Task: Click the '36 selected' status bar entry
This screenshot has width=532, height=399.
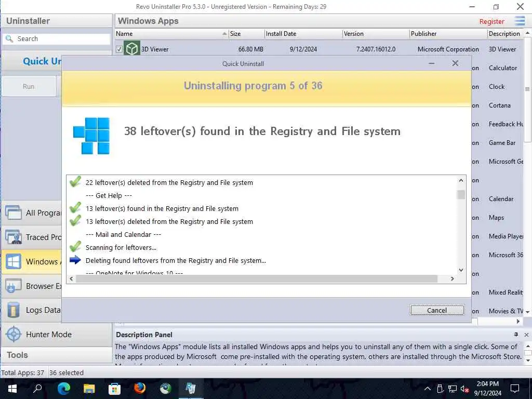Action: pos(66,373)
